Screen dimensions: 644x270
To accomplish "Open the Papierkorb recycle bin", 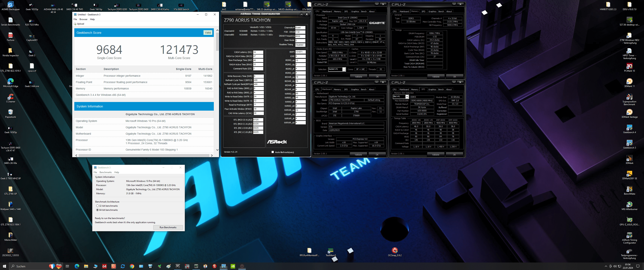I will (10, 113).
